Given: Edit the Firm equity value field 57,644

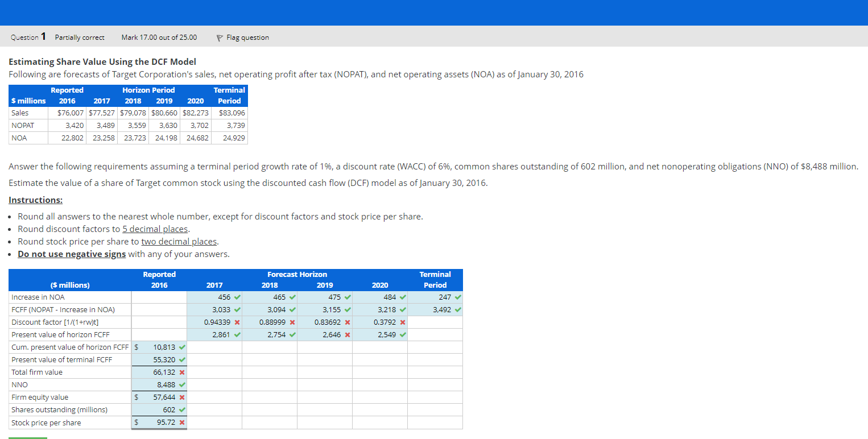Looking at the screenshot, I should tap(159, 397).
